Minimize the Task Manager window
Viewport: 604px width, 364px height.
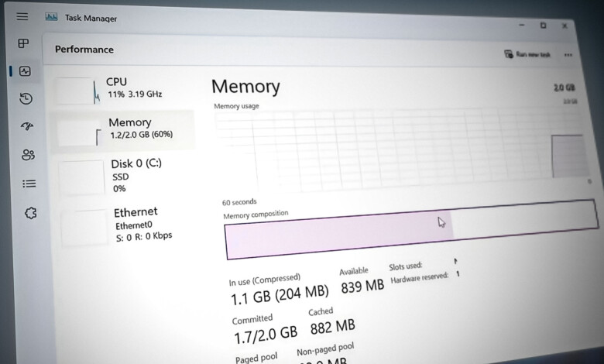(x=522, y=25)
